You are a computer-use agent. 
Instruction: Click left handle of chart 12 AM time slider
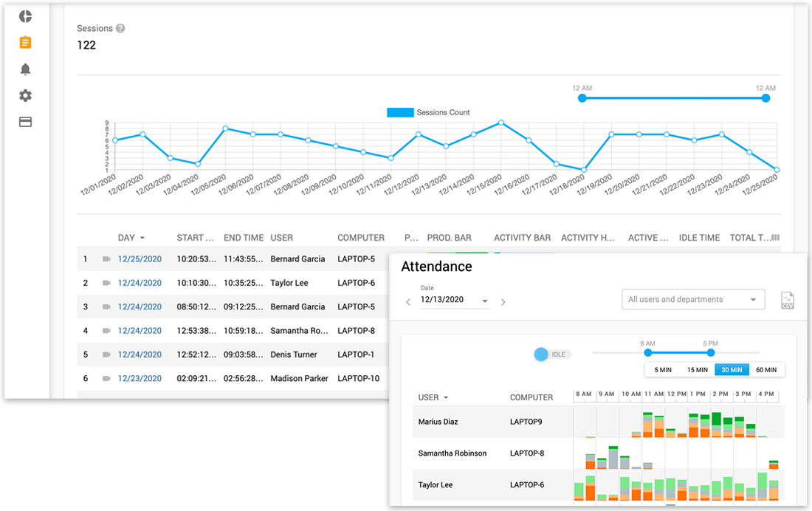pyautogui.click(x=582, y=98)
